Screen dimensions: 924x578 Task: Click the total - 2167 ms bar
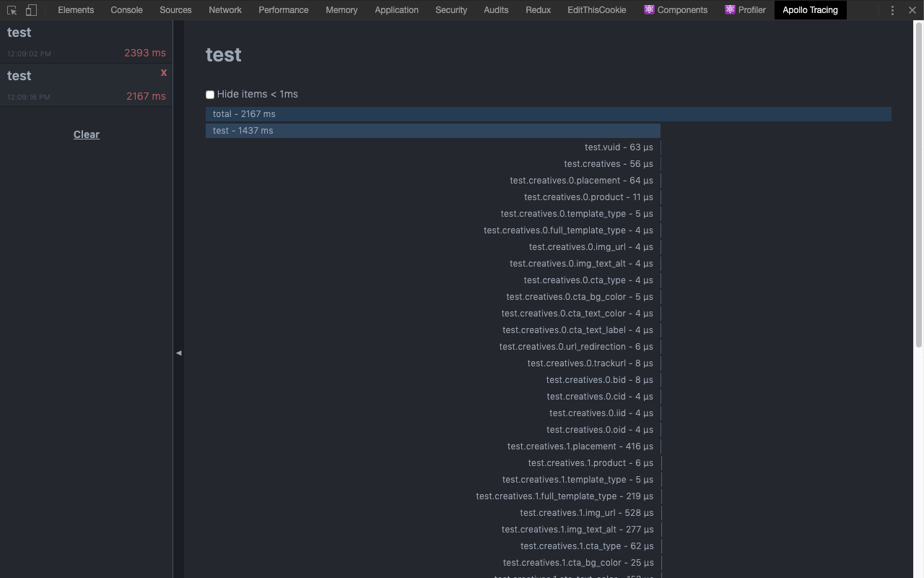coord(549,114)
